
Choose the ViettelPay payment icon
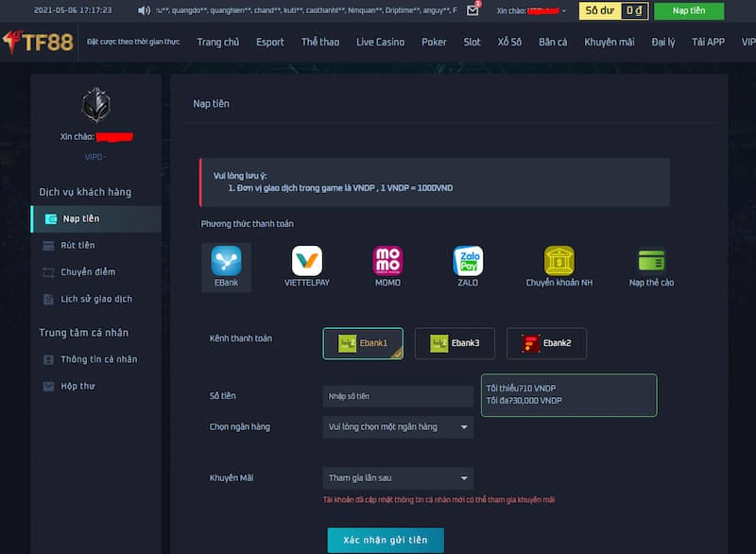tap(307, 262)
